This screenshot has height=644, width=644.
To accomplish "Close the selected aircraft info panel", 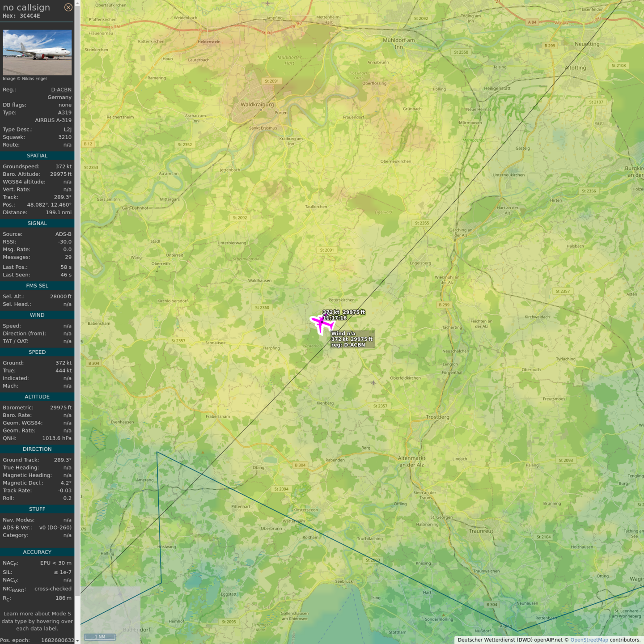I will (68, 7).
